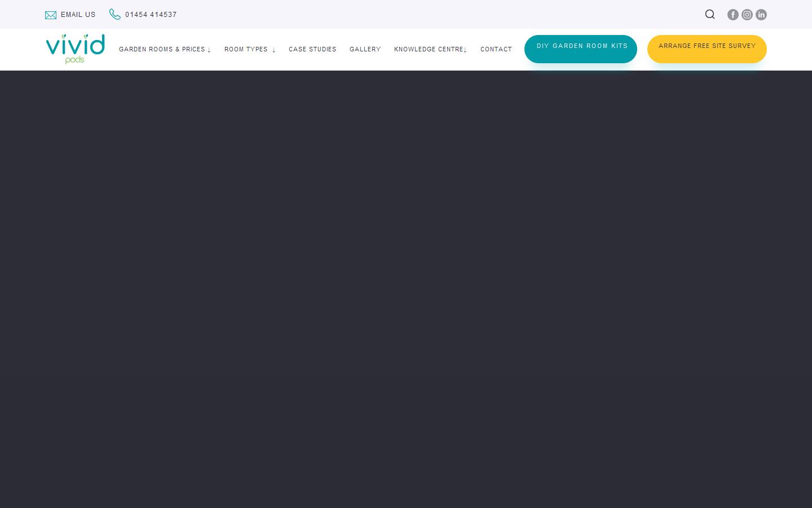812x508 pixels.
Task: Click the telephone handset icon
Action: [115, 14]
